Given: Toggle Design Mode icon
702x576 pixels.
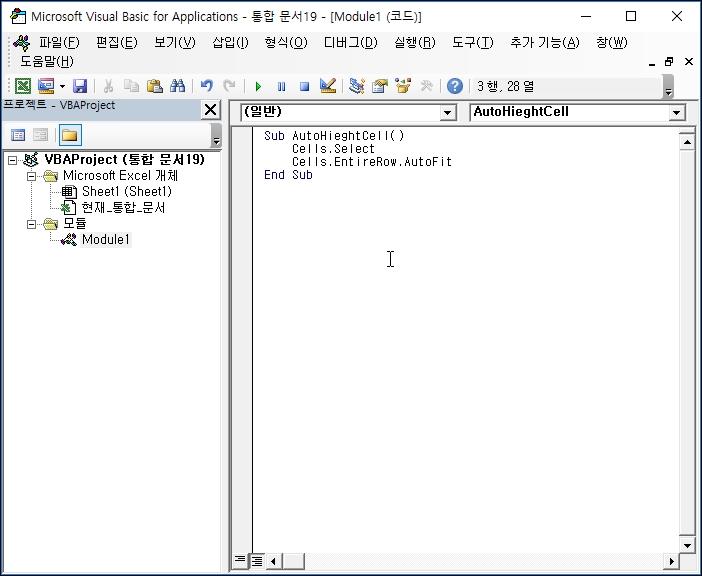Looking at the screenshot, I should 328,86.
